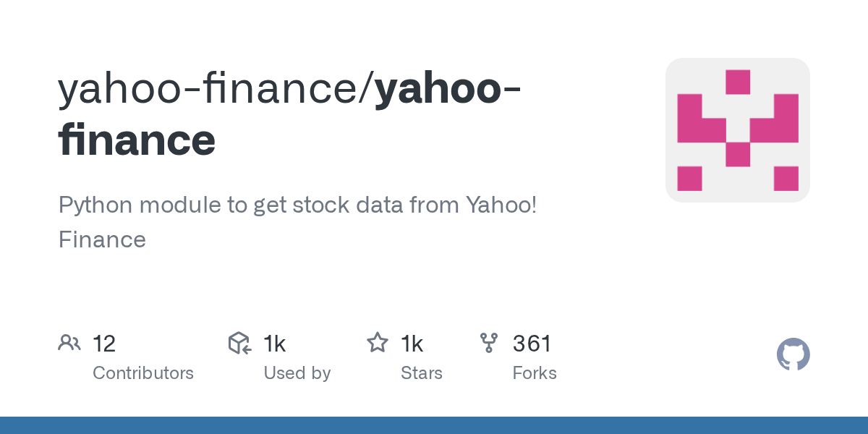This screenshot has width=868, height=434.
Task: Select the 361 forks count
Action: coord(532,344)
